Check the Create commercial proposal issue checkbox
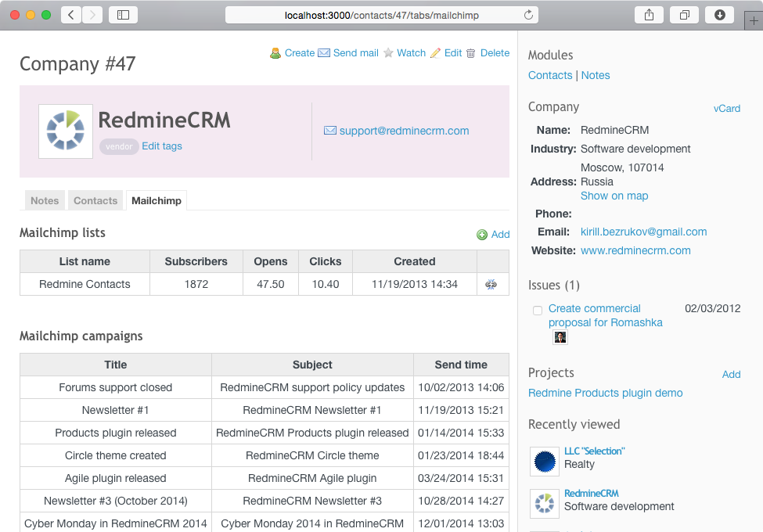 pos(538,311)
